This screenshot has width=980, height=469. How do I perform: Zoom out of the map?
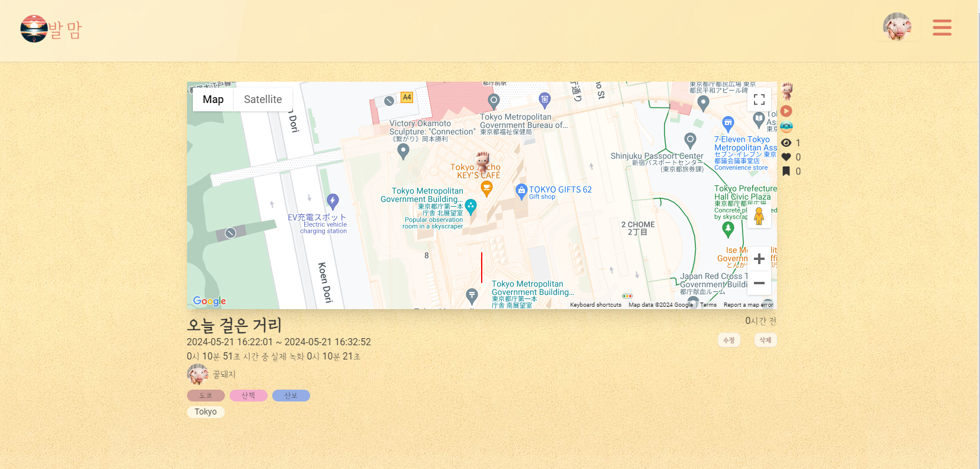click(759, 283)
